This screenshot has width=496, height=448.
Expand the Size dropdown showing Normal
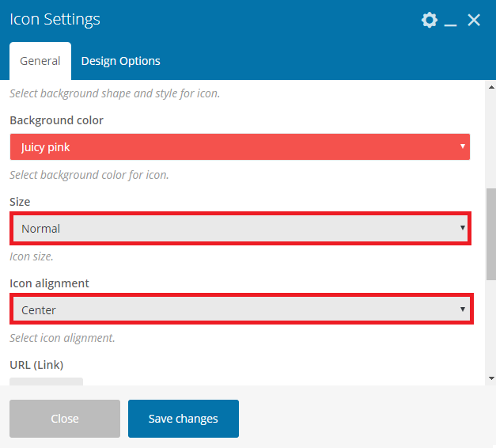[x=240, y=228]
